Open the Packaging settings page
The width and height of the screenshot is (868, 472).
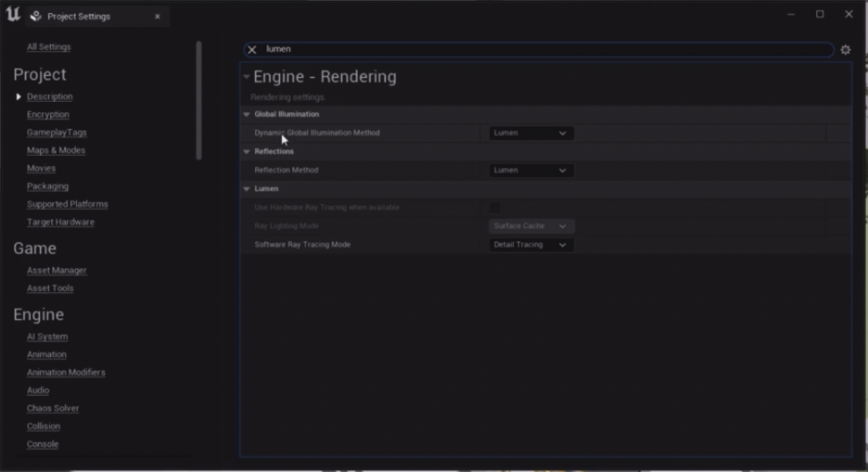pos(47,186)
